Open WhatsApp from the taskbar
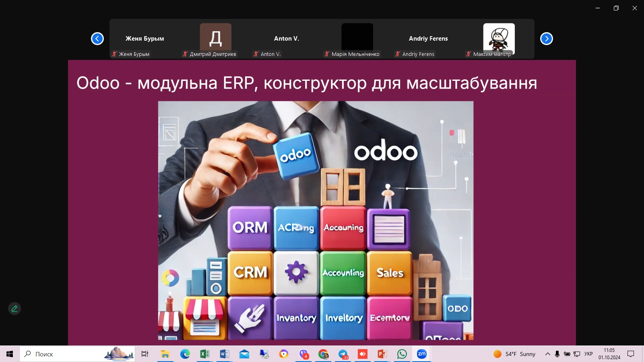This screenshot has height=362, width=644. click(402, 354)
